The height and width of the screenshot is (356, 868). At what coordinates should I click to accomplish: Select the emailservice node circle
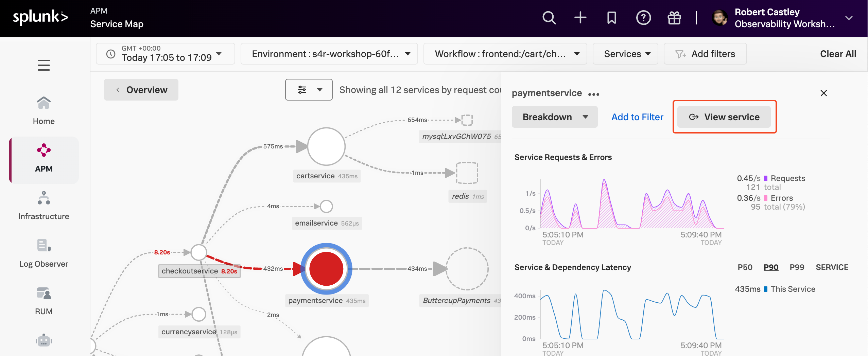pos(326,206)
